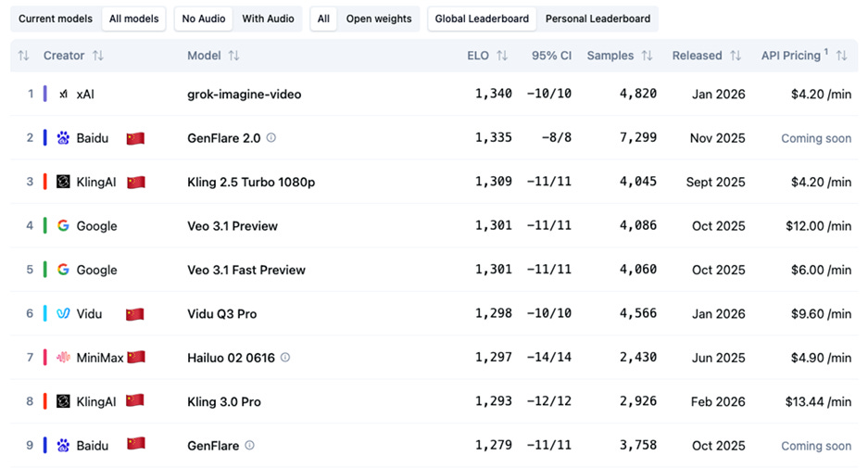The height and width of the screenshot is (468, 868).
Task: Click the price $9.60 /min
Action: pos(821,314)
